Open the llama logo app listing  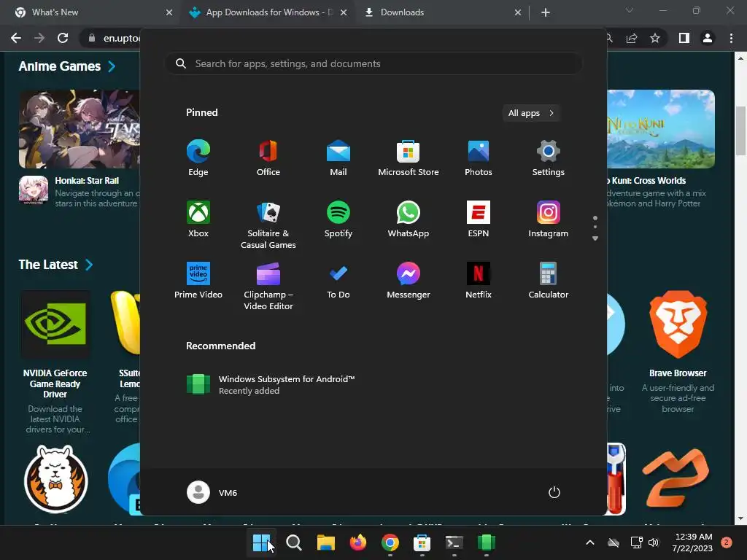[x=55, y=479]
